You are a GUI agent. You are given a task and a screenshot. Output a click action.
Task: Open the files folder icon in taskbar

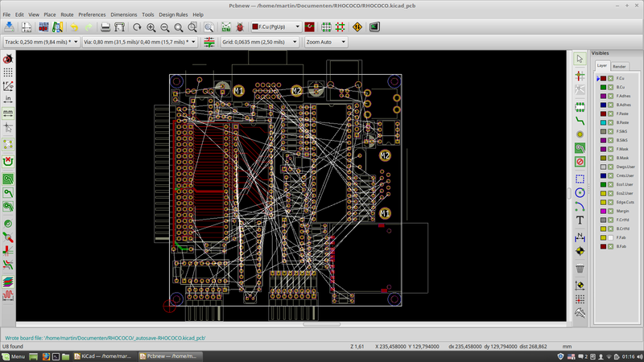(x=66, y=356)
